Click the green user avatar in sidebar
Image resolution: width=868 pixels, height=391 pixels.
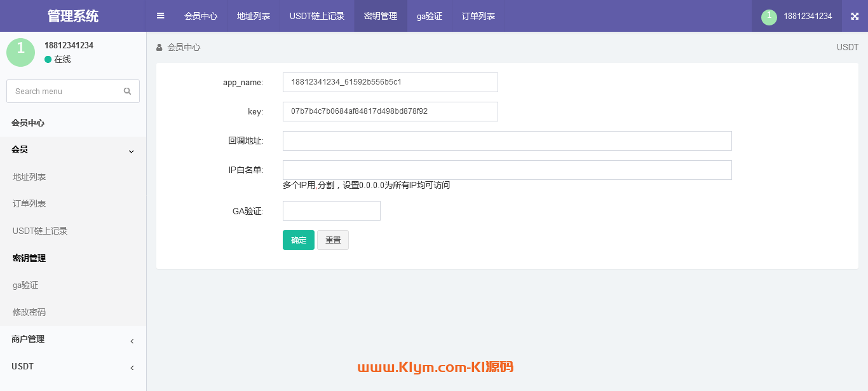click(x=20, y=52)
